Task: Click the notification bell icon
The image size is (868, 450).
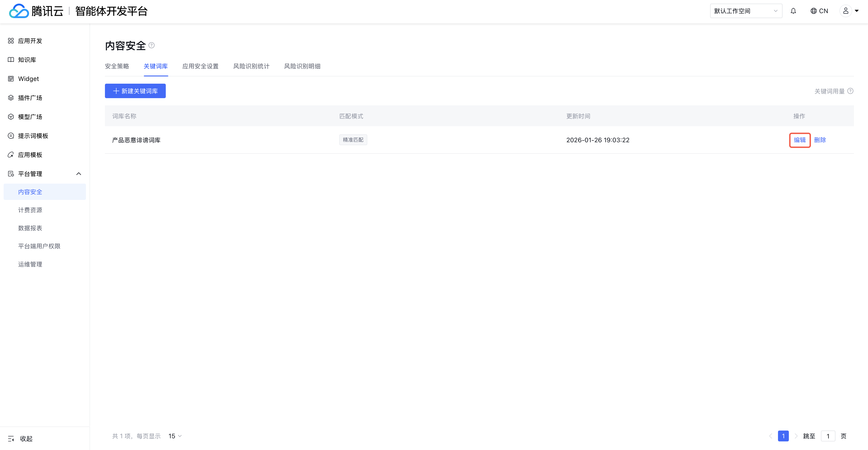Action: [793, 11]
